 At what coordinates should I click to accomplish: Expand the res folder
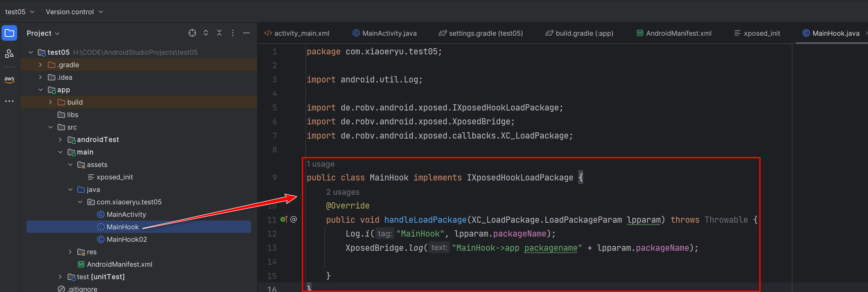coord(70,252)
